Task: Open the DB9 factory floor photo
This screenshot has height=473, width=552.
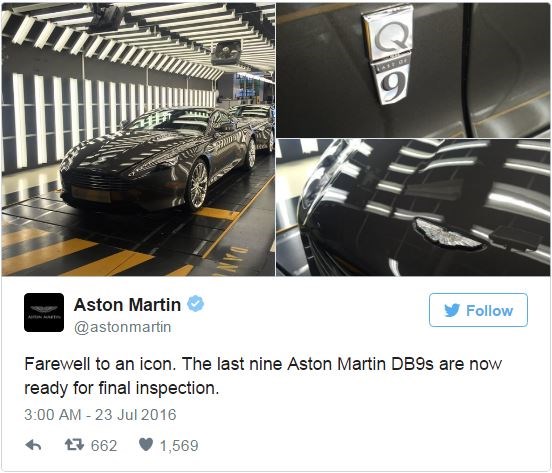Action: pos(138,139)
